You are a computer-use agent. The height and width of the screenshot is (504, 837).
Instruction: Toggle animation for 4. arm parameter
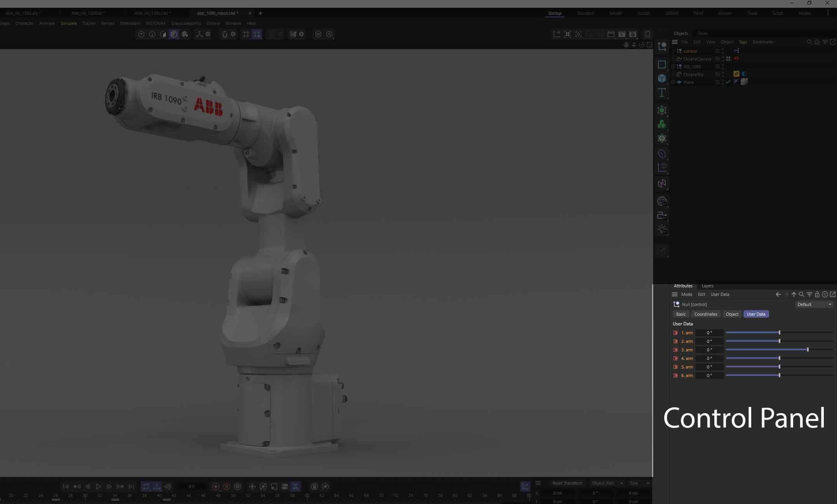676,358
